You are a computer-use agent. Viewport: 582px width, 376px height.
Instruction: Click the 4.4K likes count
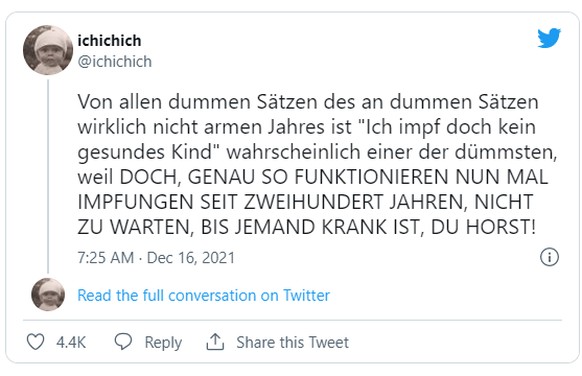(x=71, y=342)
